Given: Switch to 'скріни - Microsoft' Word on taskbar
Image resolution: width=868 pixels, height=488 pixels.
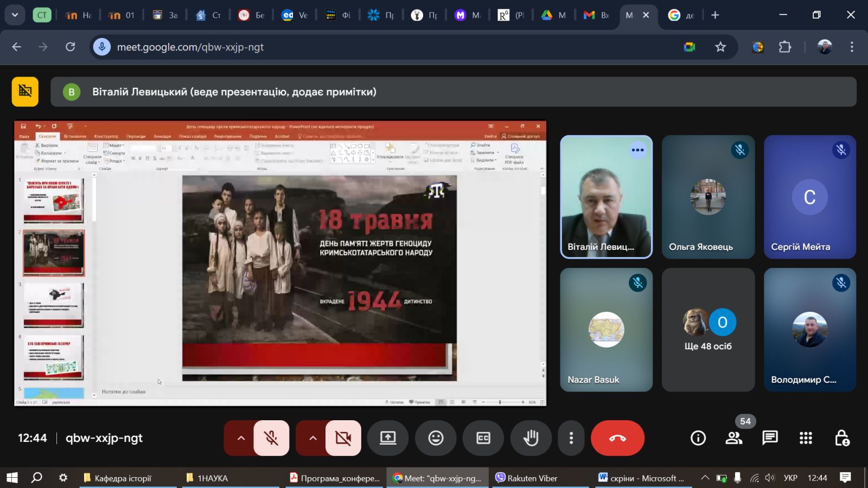Looking at the screenshot, I should point(643,478).
